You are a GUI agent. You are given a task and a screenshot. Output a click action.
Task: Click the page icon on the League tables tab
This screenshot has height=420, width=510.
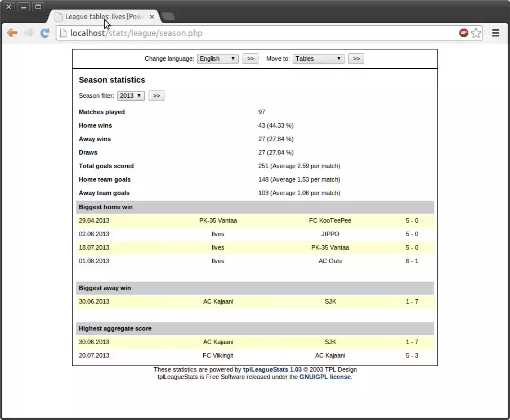[x=58, y=17]
